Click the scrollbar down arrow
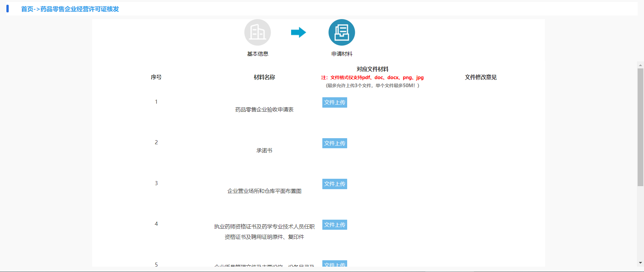Screen dimensions: 644x272 click(x=640, y=263)
